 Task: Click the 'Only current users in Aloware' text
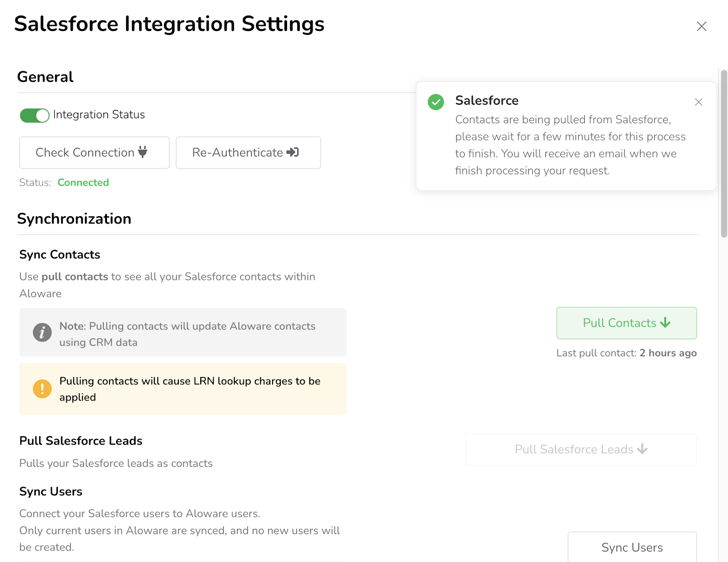(x=180, y=539)
